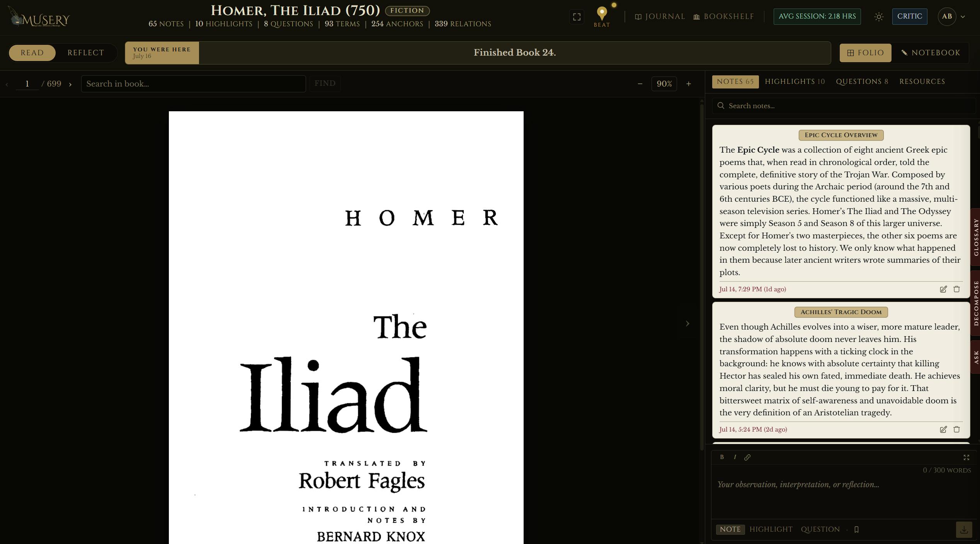
Task: Delete the Achilles' Tragic Doom note
Action: (x=956, y=429)
